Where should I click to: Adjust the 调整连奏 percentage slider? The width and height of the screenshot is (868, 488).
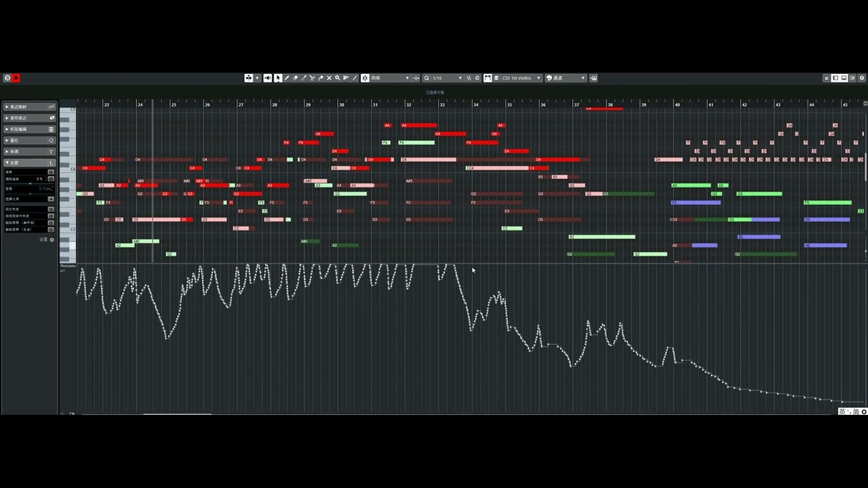(30, 184)
